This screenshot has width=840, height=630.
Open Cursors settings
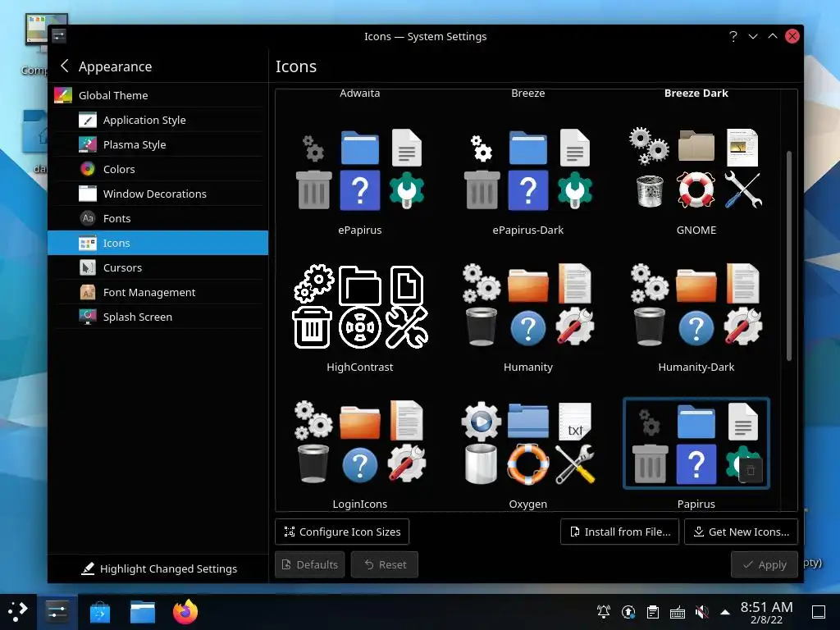click(x=158, y=268)
